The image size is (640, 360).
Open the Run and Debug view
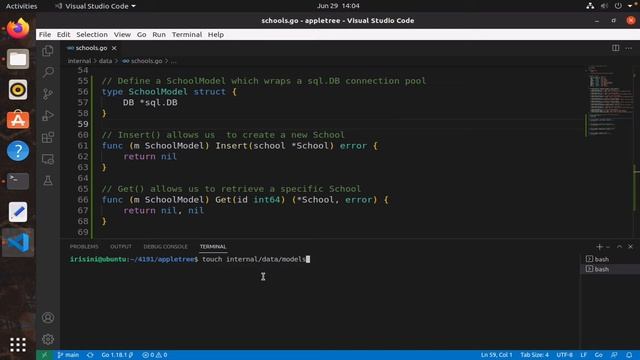pos(48,116)
